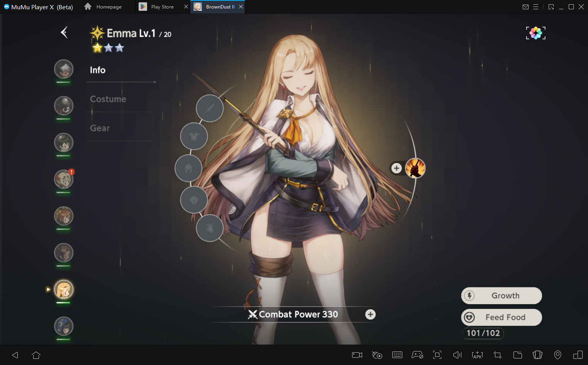Open the Info tab
Screen dimensions: 588x365
click(x=98, y=70)
